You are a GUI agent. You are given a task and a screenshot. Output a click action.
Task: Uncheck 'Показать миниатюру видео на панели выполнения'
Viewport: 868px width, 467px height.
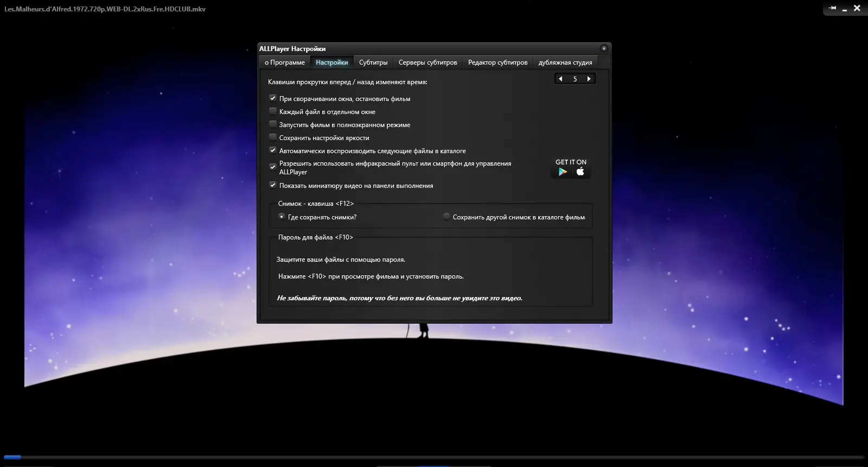click(x=273, y=185)
